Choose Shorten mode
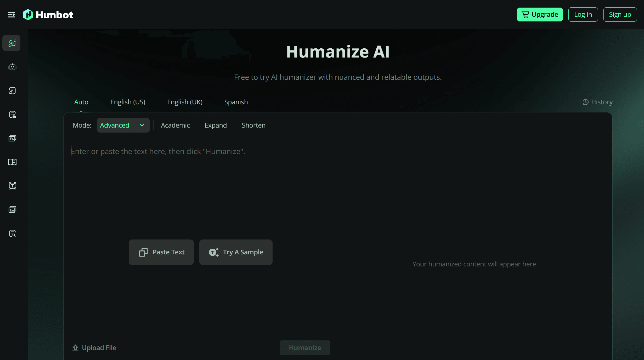This screenshot has height=360, width=644. tap(253, 125)
